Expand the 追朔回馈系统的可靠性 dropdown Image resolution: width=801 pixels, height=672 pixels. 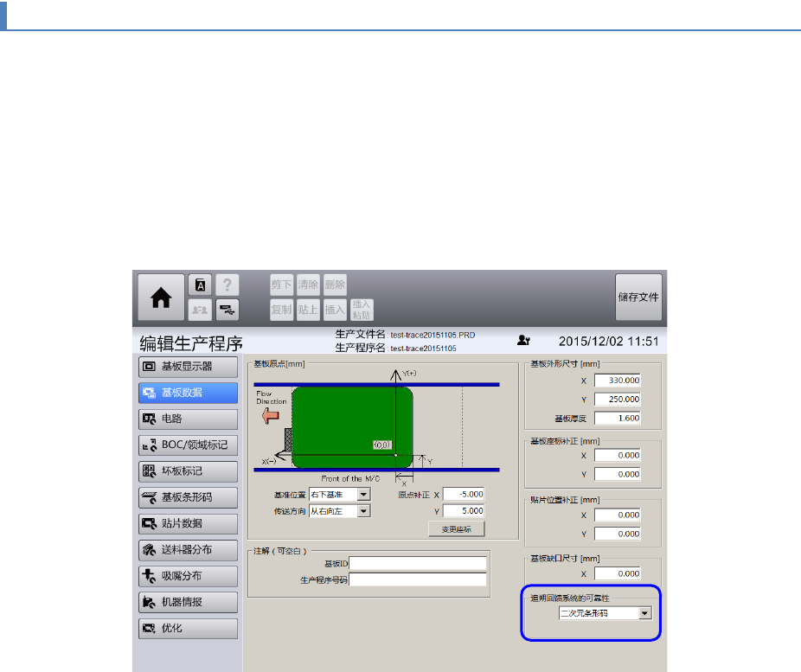pos(645,613)
